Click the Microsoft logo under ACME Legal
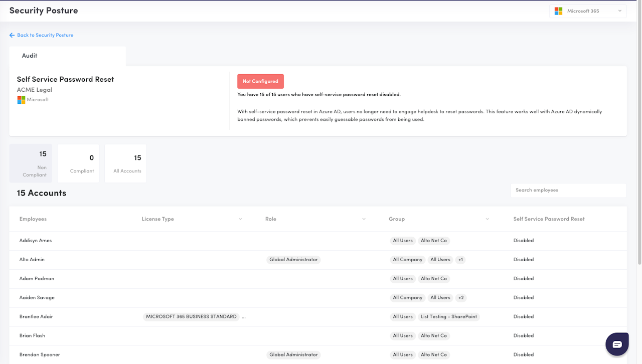This screenshot has width=642, height=364. click(21, 100)
